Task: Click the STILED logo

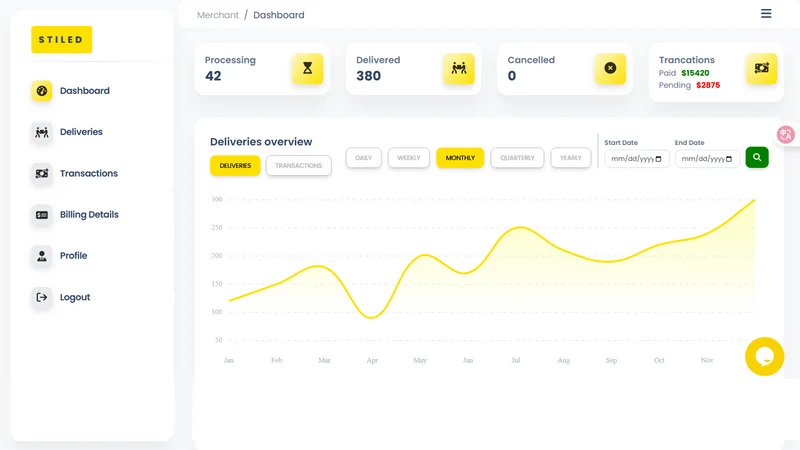Action: tap(62, 40)
